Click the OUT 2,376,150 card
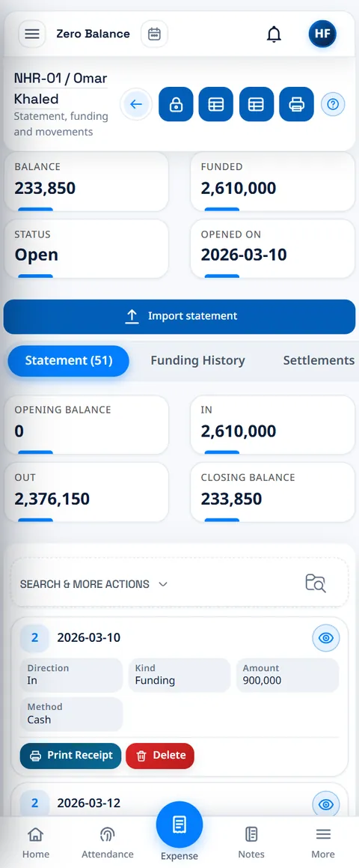359x868 pixels. tap(86, 492)
